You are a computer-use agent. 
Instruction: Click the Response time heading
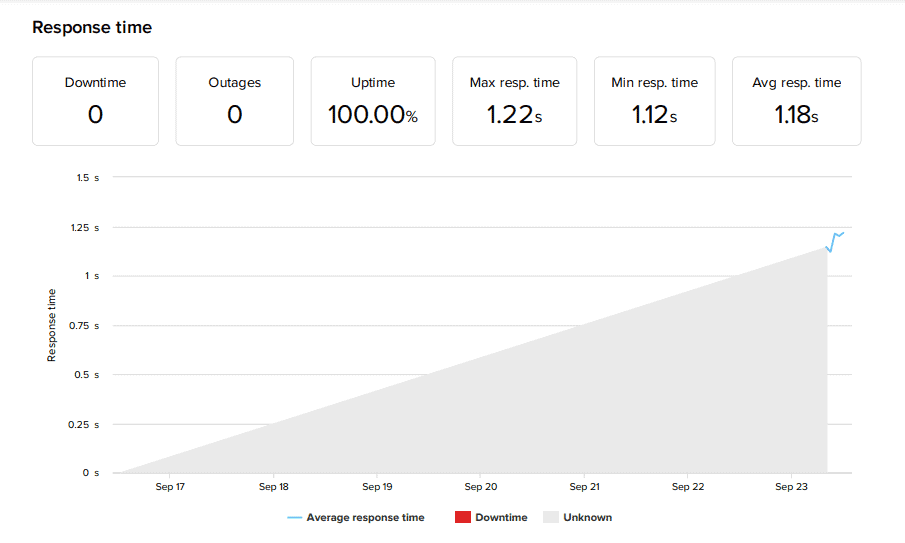[92, 28]
